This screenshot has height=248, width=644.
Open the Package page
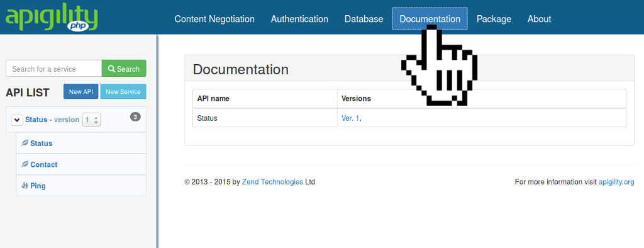click(494, 19)
